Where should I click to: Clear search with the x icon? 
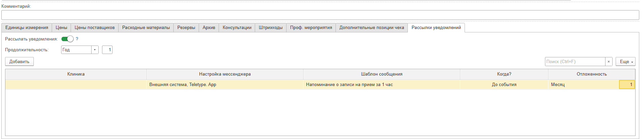click(x=609, y=62)
